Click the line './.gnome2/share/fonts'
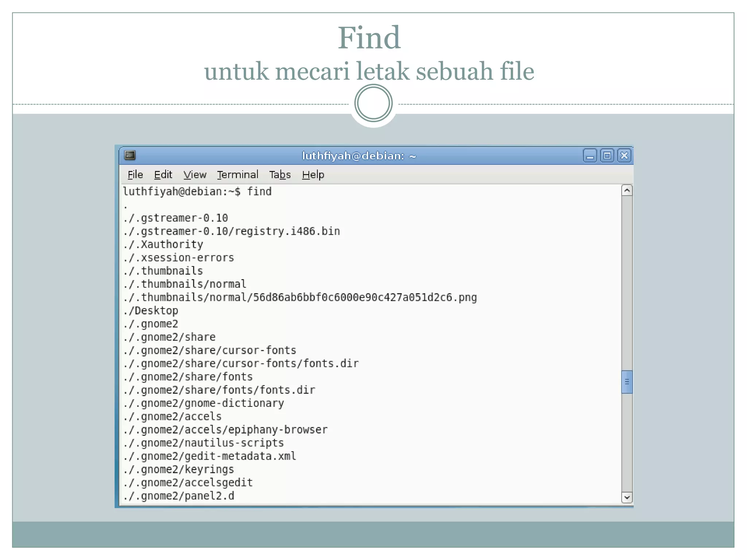 point(188,377)
